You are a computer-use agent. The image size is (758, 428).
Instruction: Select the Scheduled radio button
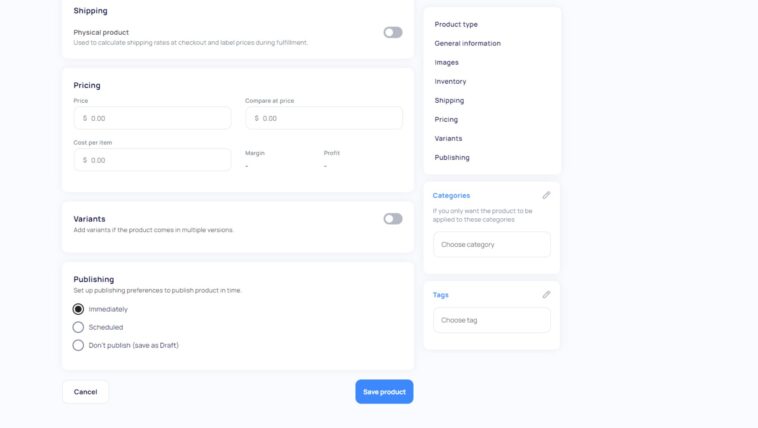point(78,327)
